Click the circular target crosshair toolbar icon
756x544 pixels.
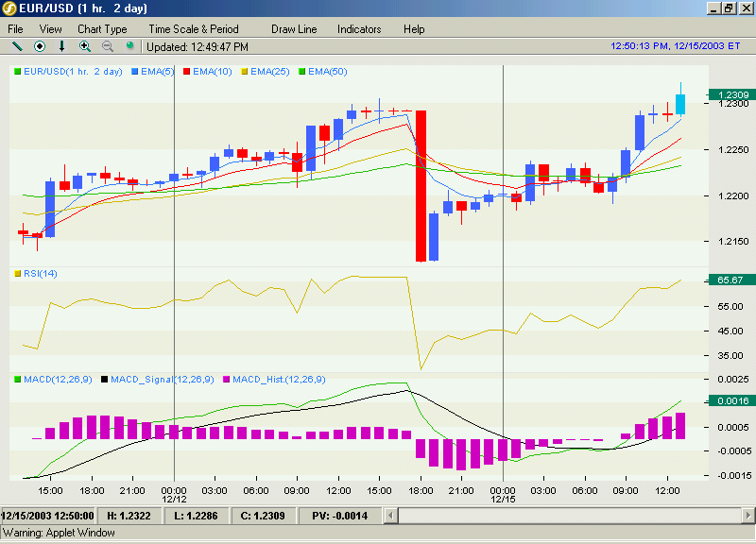tap(40, 46)
